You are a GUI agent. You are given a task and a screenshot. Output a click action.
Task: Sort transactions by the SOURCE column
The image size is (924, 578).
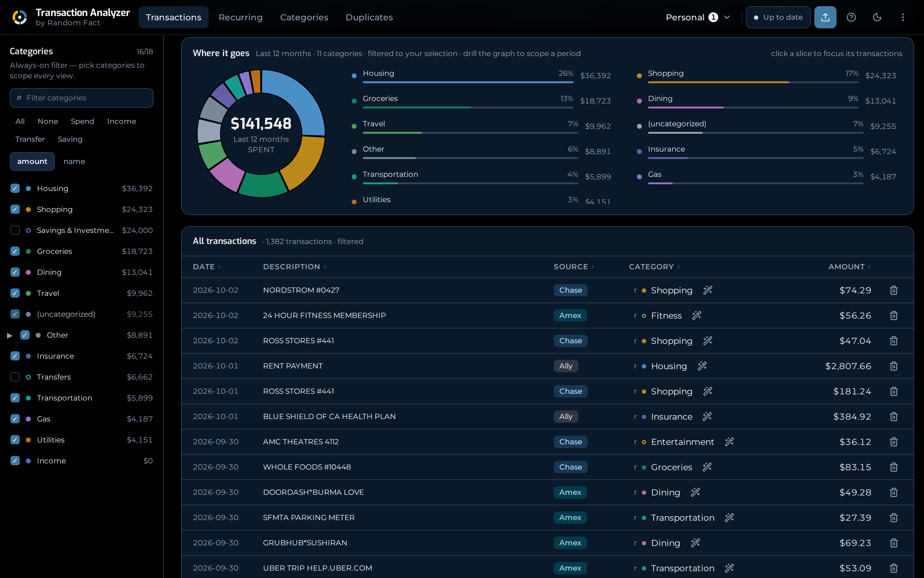[573, 267]
